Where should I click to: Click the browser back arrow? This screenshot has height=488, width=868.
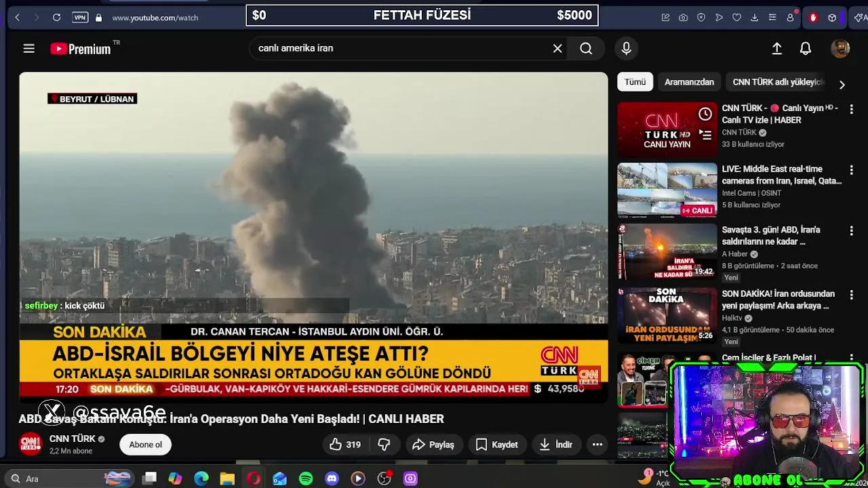(x=18, y=18)
